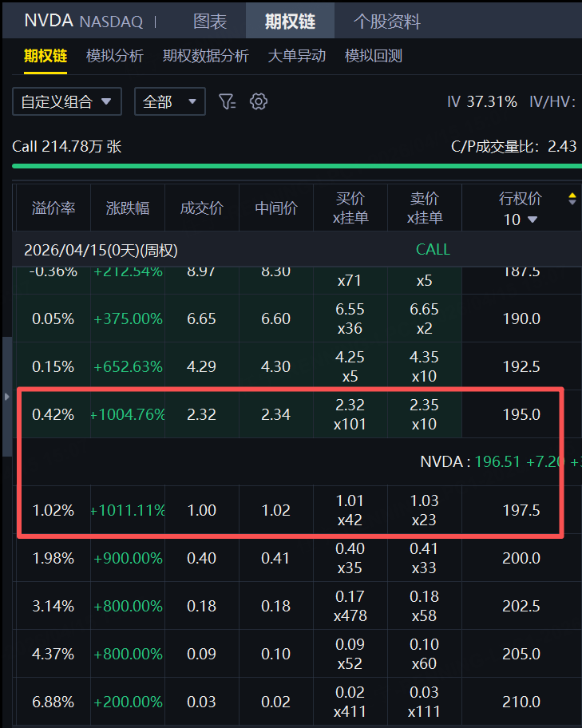582x728 pixels.
Task: Expand the left side panel arrow
Action: (x=6, y=397)
